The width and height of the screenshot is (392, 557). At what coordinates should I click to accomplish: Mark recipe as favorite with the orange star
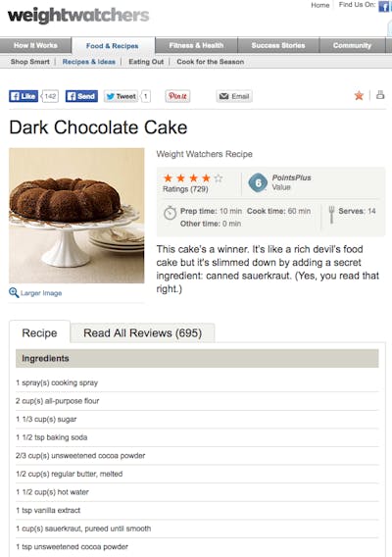tap(359, 95)
